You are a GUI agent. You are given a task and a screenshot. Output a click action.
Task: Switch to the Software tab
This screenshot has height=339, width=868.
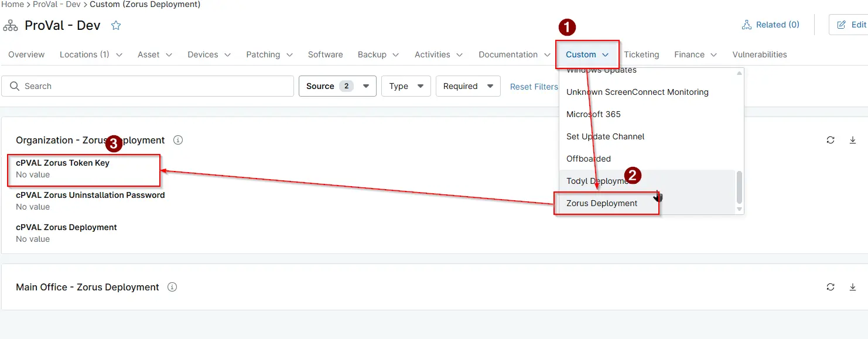pyautogui.click(x=325, y=54)
